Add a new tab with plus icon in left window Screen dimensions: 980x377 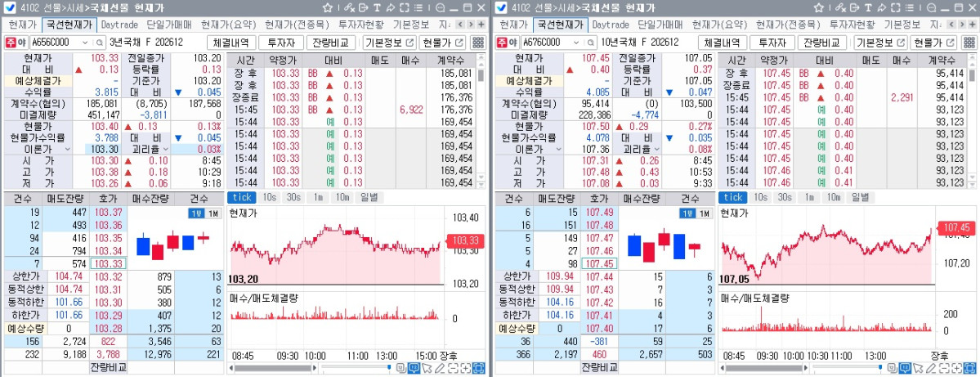pos(481,25)
